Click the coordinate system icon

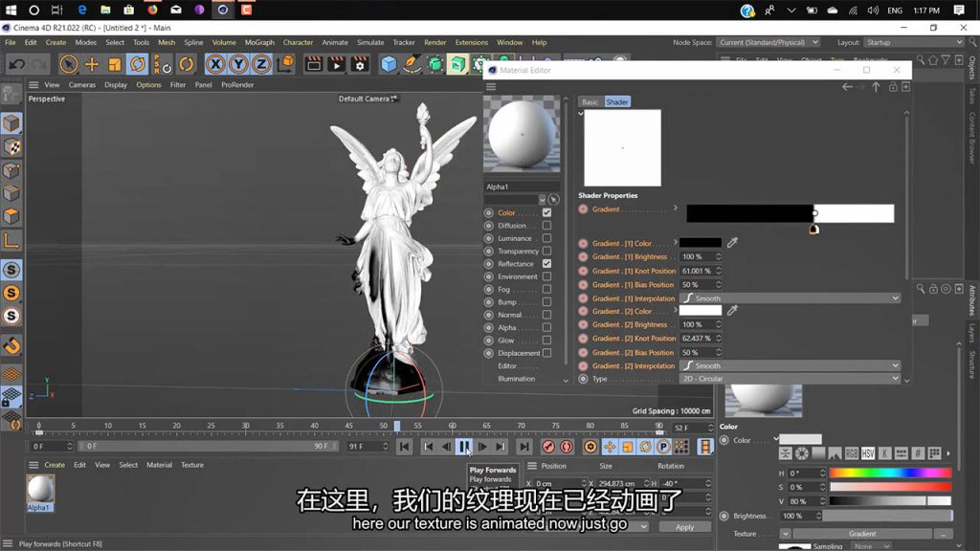[285, 64]
